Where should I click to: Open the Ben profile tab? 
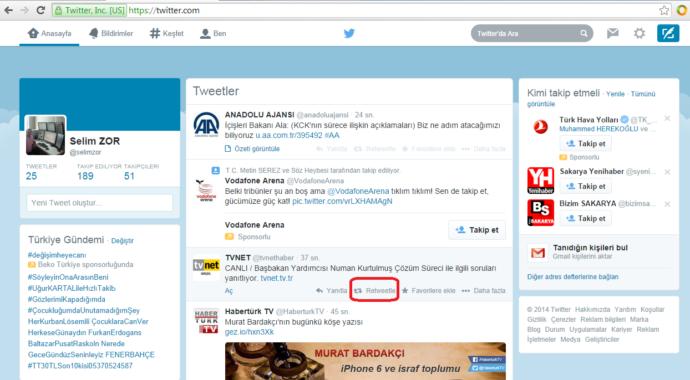click(x=213, y=33)
